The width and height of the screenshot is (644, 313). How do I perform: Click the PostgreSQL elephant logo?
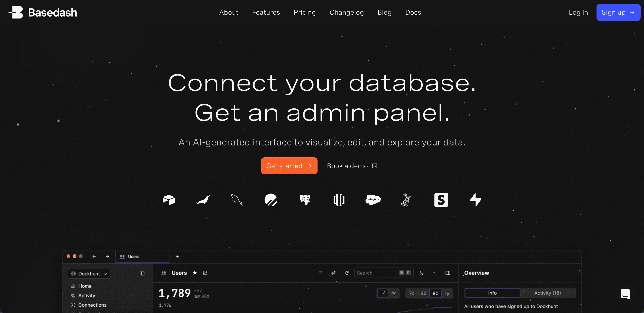305,200
